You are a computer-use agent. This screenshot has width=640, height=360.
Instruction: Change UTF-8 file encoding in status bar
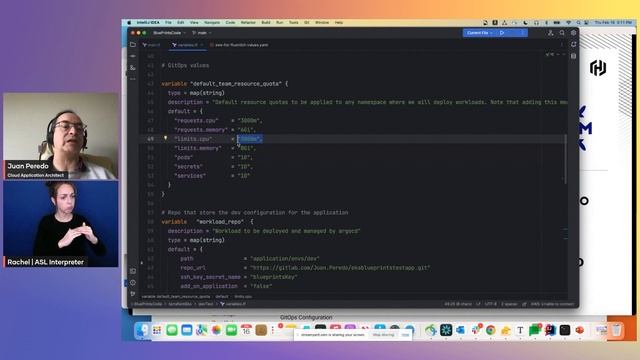click(x=491, y=304)
